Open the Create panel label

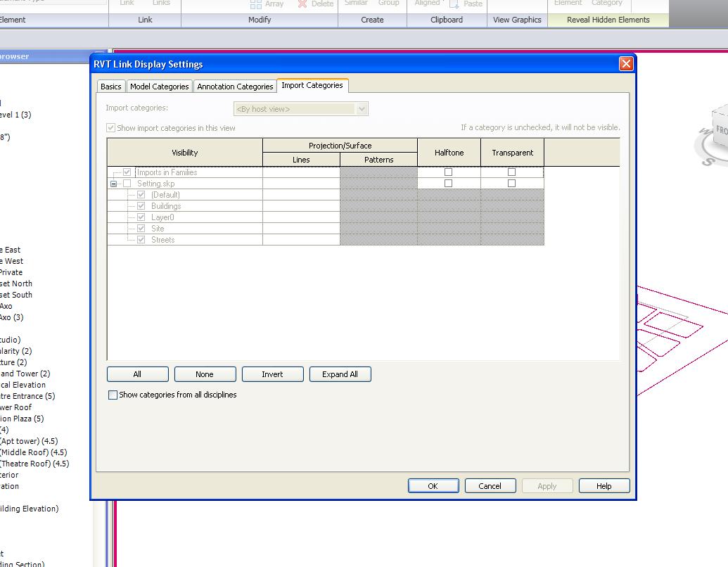[372, 20]
